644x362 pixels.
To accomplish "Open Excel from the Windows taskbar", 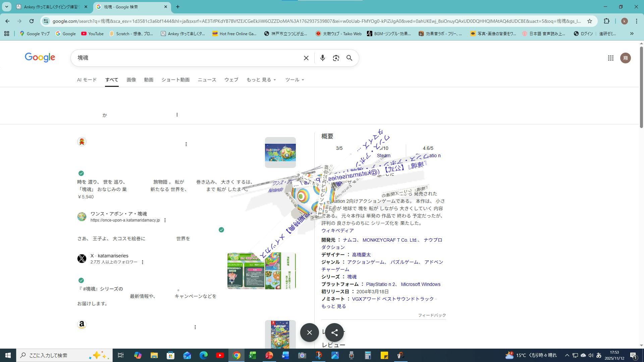I will point(253,355).
